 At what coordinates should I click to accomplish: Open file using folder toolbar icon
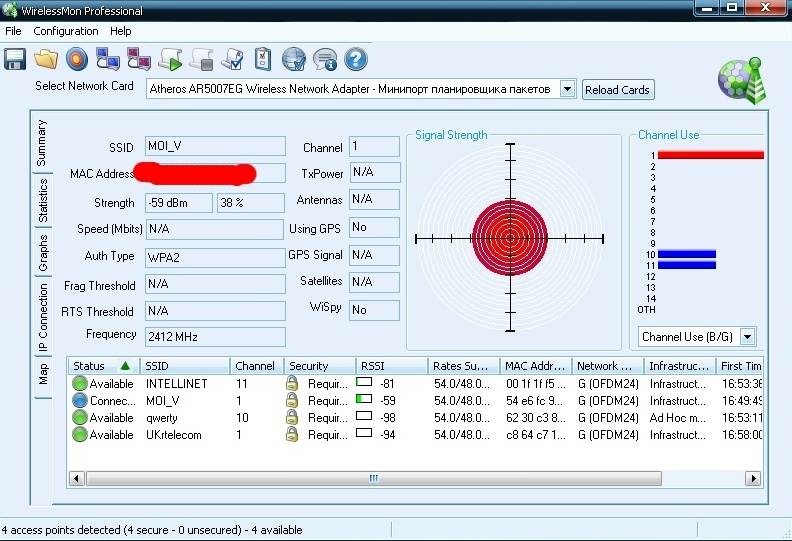tap(46, 59)
